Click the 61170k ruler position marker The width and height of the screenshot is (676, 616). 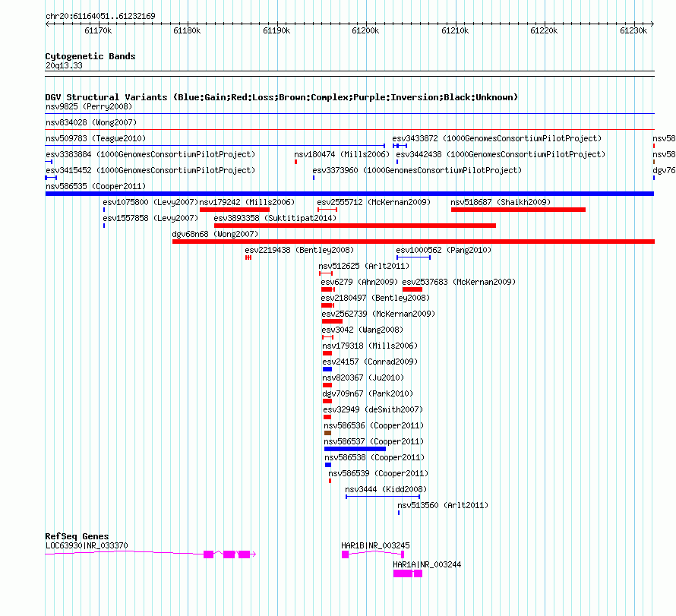tap(98, 30)
